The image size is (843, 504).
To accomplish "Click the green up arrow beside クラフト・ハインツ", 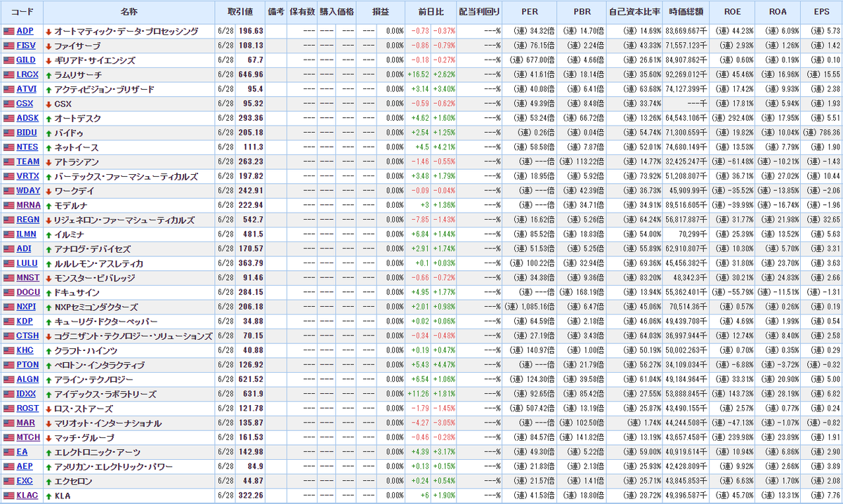I will (48, 351).
